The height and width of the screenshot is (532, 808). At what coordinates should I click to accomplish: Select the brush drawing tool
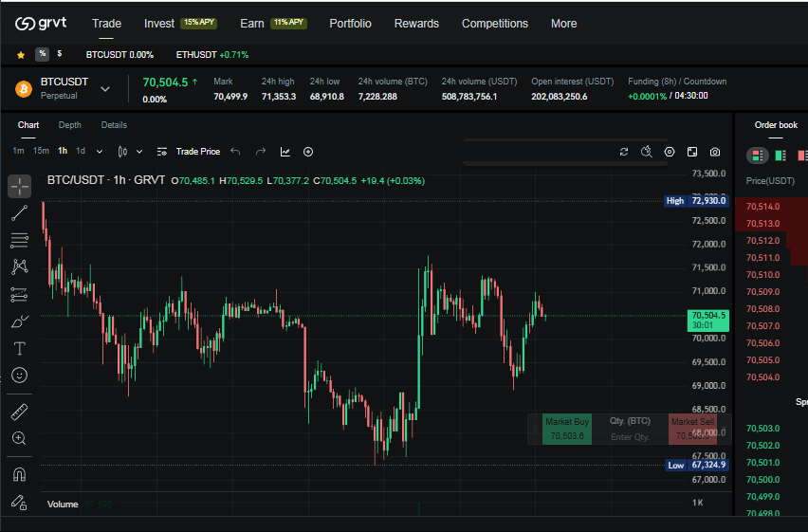pyautogui.click(x=20, y=321)
